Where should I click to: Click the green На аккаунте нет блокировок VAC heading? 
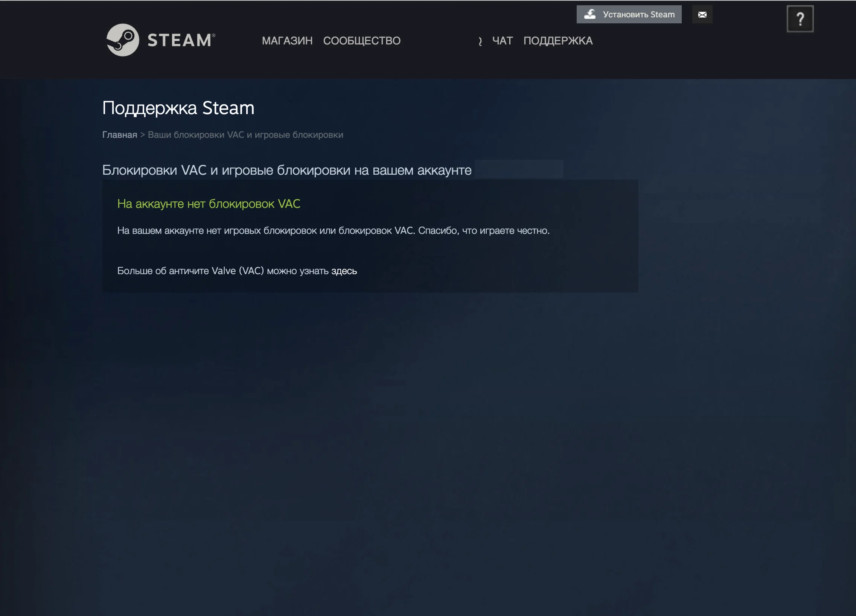208,204
